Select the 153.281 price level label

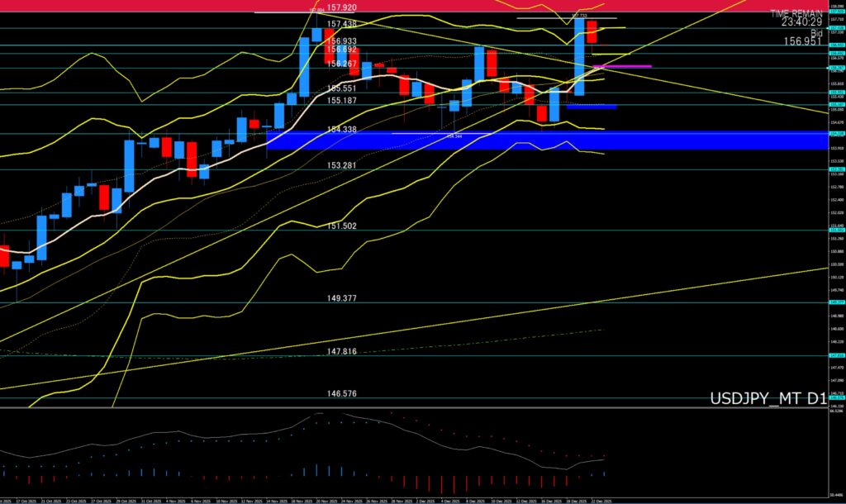point(341,165)
